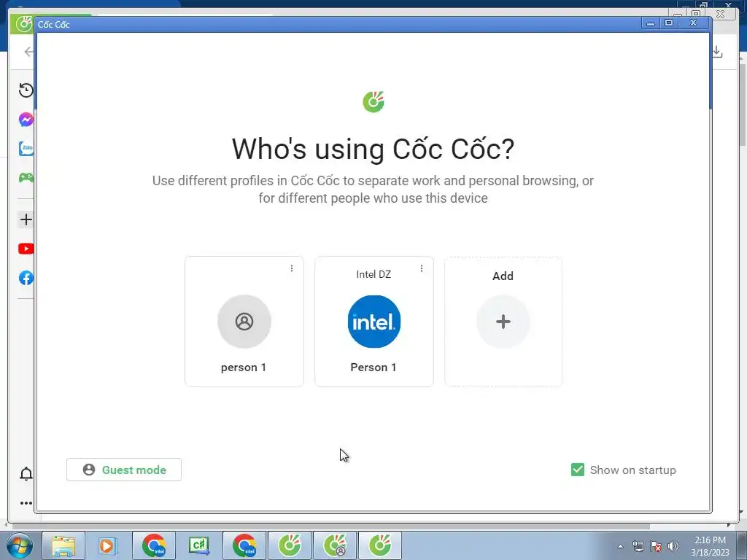The width and height of the screenshot is (747, 560).
Task: Open Windows Media Player from taskbar
Action: [x=109, y=545]
